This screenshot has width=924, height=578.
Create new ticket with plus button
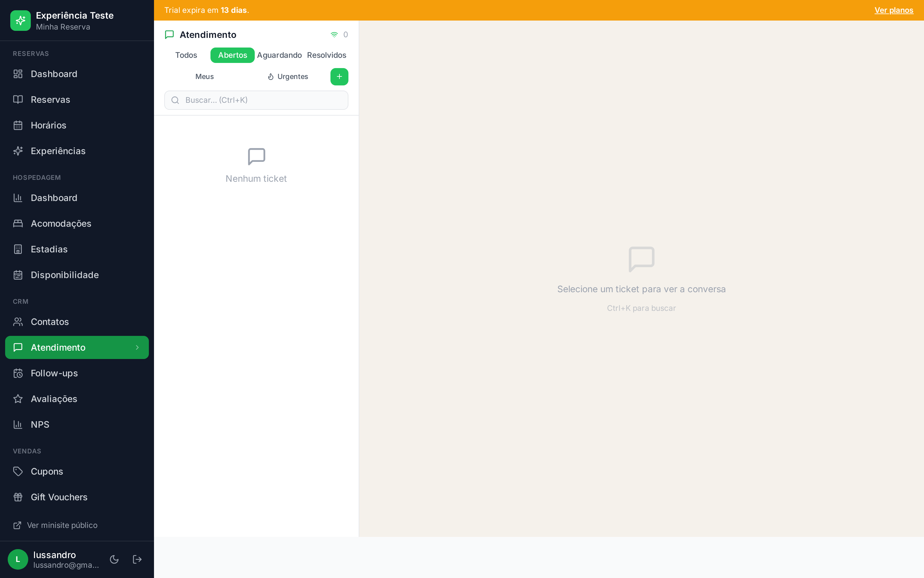[339, 76]
